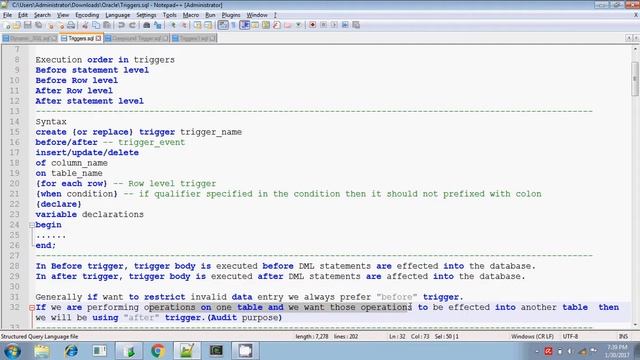Click the Open file toolbar icon
640x360 pixels.
(17, 25)
